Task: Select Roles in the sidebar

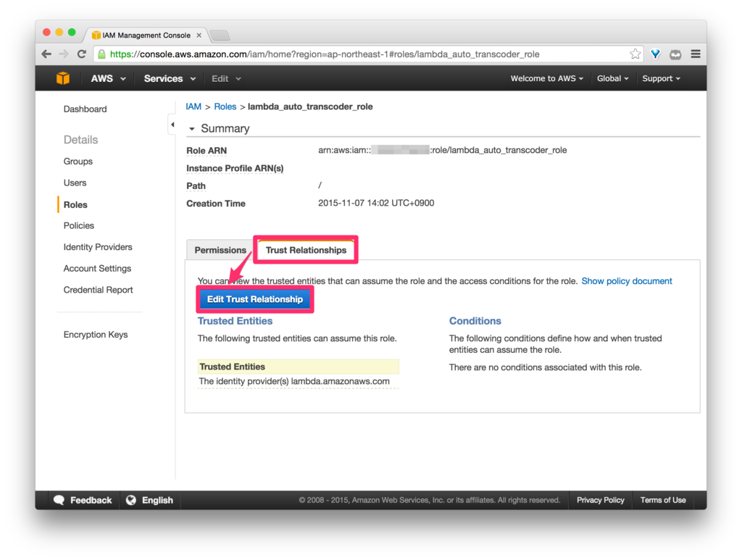Action: pyautogui.click(x=75, y=204)
